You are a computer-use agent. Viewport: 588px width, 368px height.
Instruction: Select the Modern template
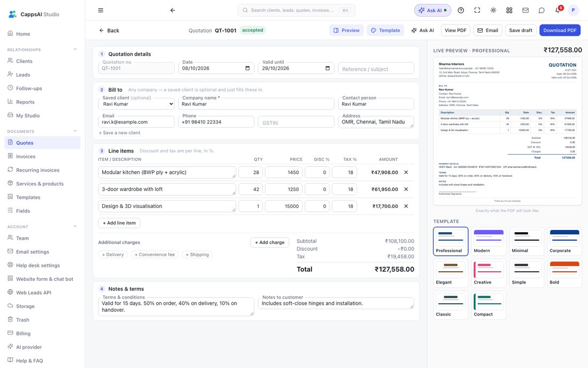[489, 241]
